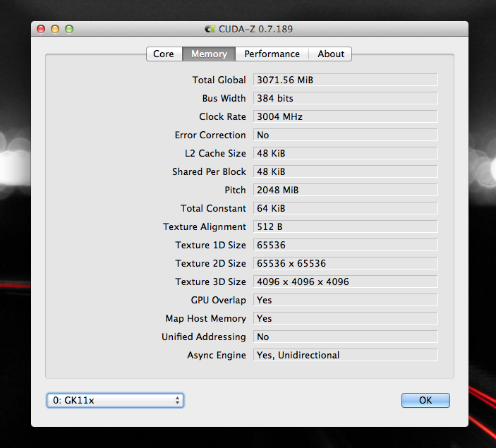The height and width of the screenshot is (448, 496).
Task: Minimize the CUDA-Z window
Action: click(x=55, y=29)
